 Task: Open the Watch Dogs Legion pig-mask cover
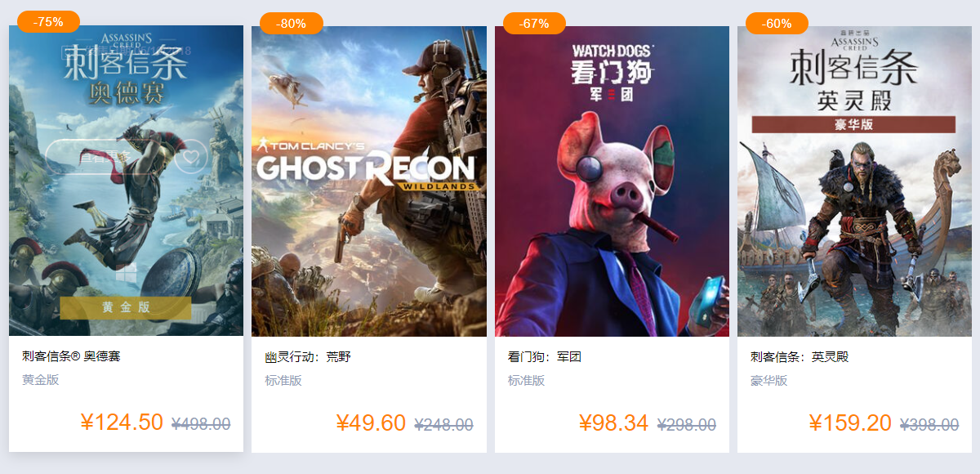click(x=612, y=181)
